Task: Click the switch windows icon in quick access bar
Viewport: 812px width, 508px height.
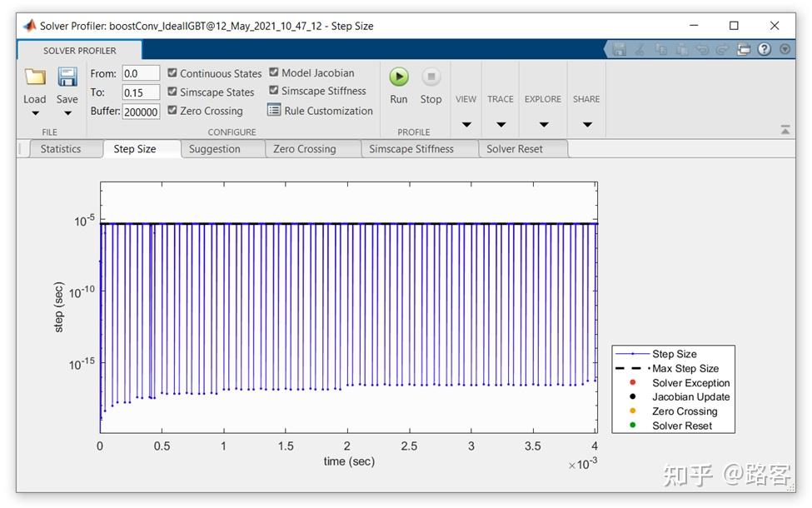Action: [744, 50]
